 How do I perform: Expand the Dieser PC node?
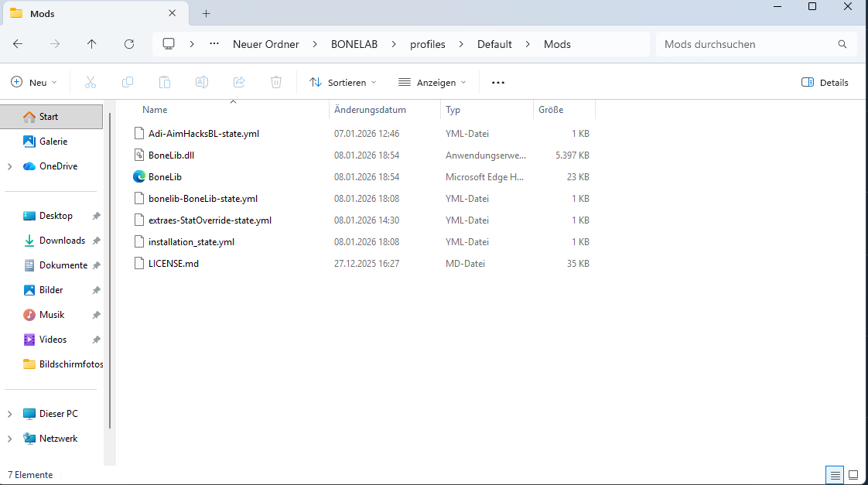point(9,414)
